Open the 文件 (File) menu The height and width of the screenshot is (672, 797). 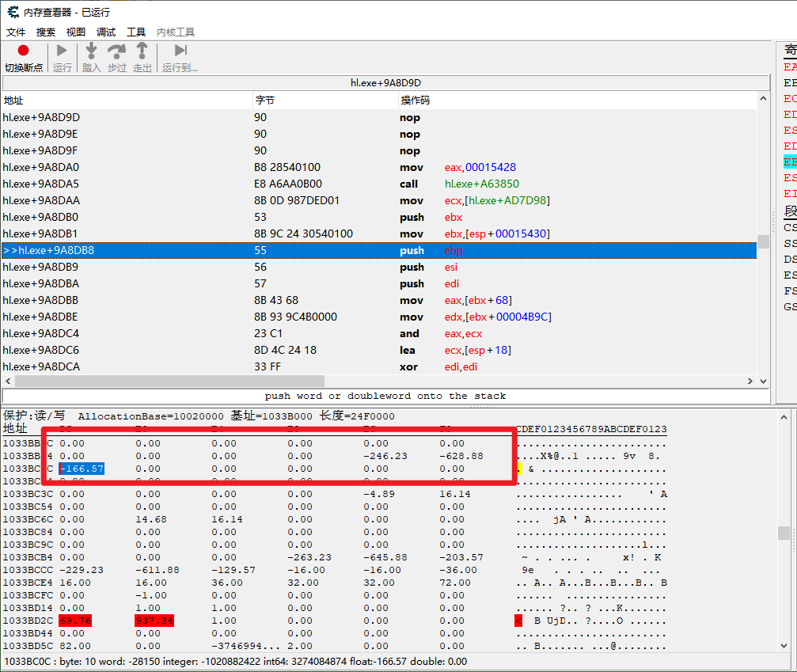(16, 32)
